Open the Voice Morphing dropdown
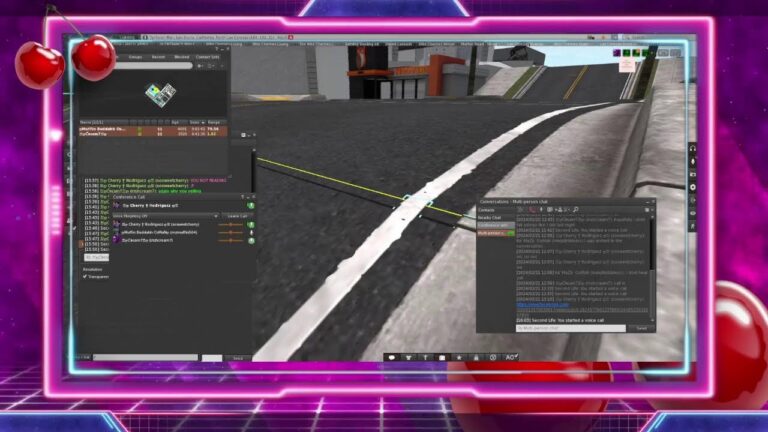The height and width of the screenshot is (432, 768). tap(166, 216)
